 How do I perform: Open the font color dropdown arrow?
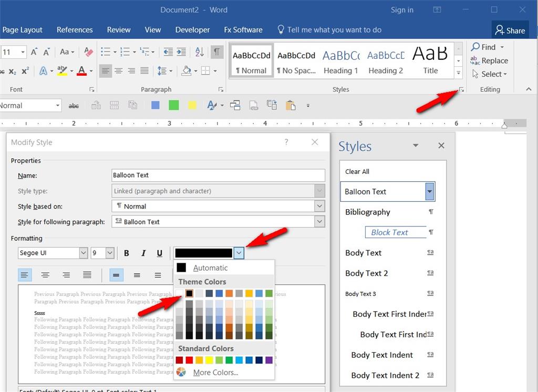tap(239, 253)
